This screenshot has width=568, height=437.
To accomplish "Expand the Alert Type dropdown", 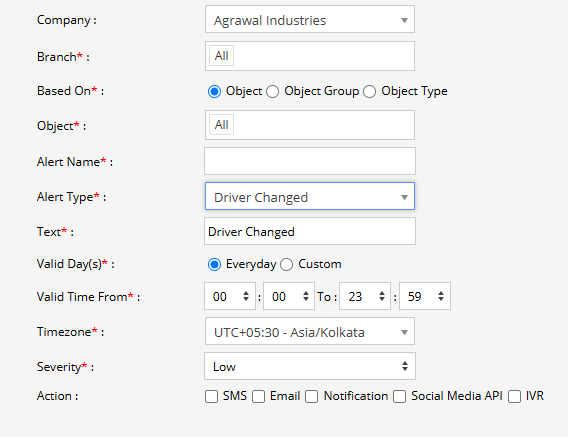I will pyautogui.click(x=310, y=196).
